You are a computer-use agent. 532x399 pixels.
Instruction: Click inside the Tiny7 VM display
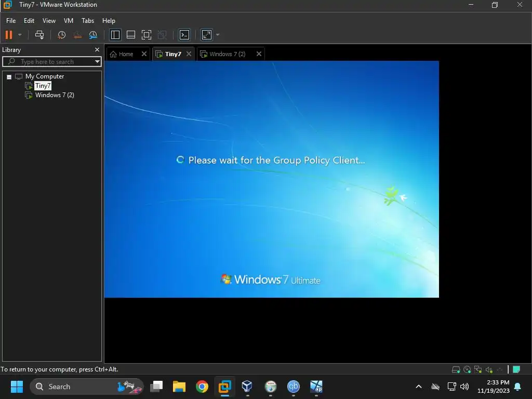271,179
